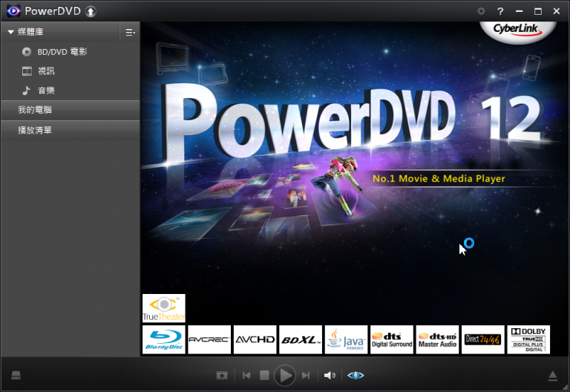Click the film strip icon beside 視訊
Screen dimensions: 570x392
[27, 71]
